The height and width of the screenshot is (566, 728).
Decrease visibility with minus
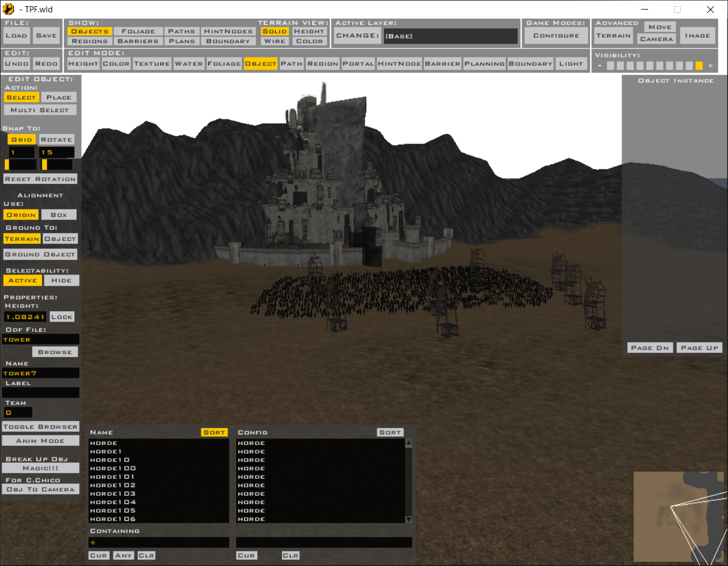600,66
